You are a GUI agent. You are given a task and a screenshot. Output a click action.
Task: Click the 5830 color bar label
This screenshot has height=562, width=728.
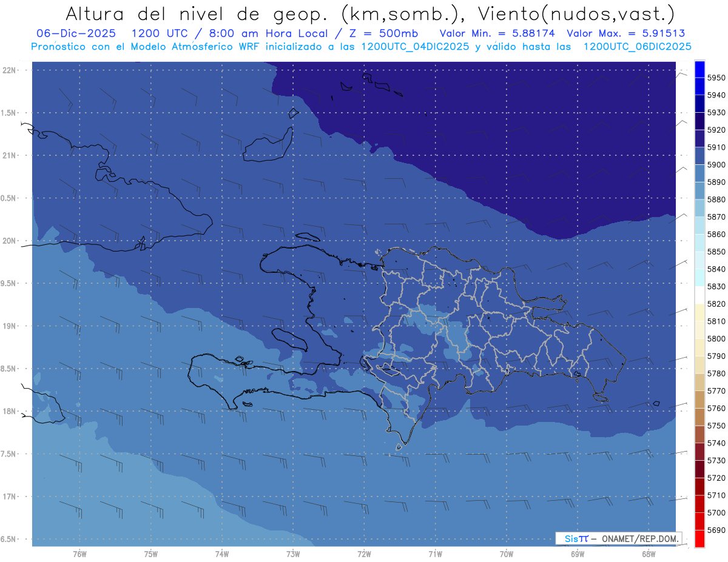[x=717, y=286]
